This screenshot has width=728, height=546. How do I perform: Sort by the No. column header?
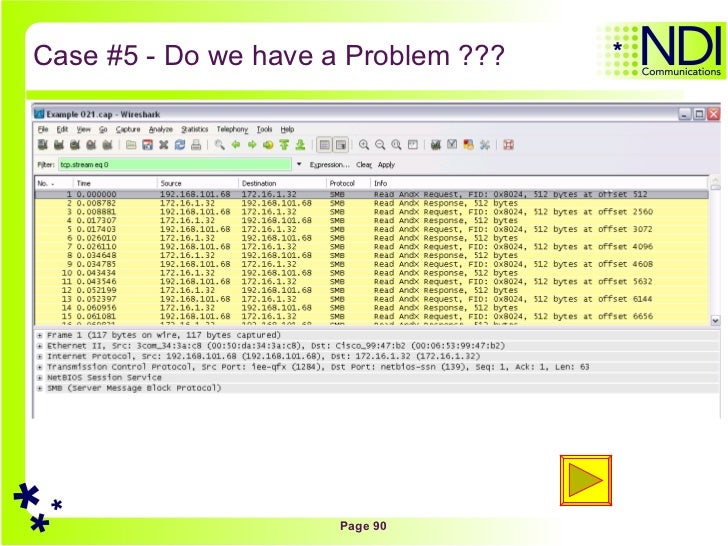(54, 183)
